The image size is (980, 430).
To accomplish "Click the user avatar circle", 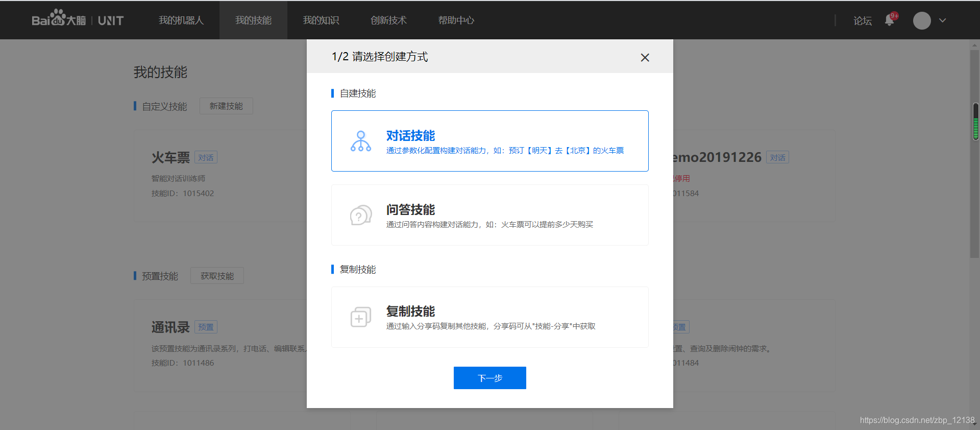I will click(922, 20).
